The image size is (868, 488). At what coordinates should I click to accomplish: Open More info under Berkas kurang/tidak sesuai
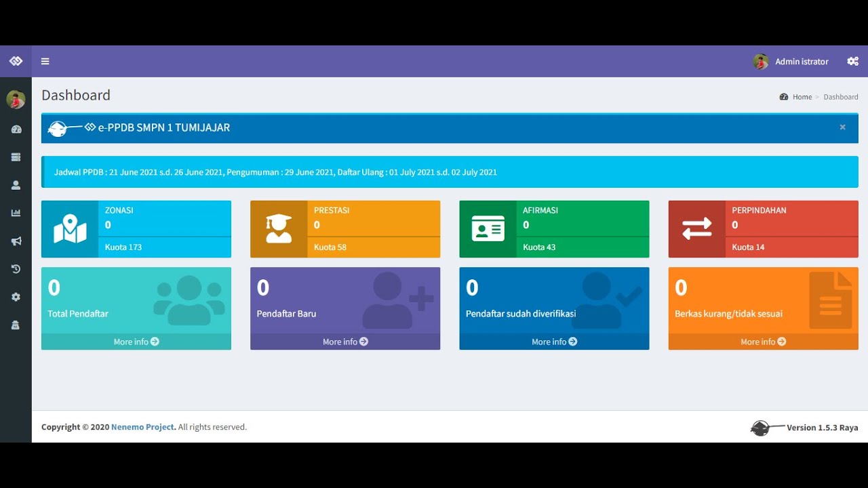click(764, 342)
